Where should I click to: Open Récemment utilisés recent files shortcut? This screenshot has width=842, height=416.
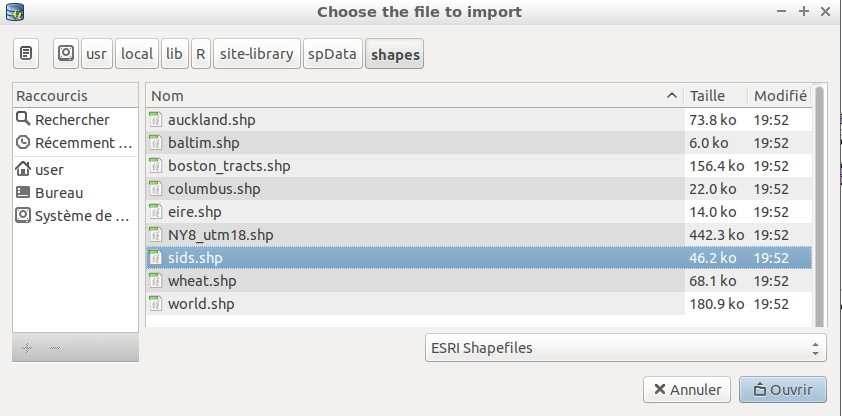pos(75,143)
